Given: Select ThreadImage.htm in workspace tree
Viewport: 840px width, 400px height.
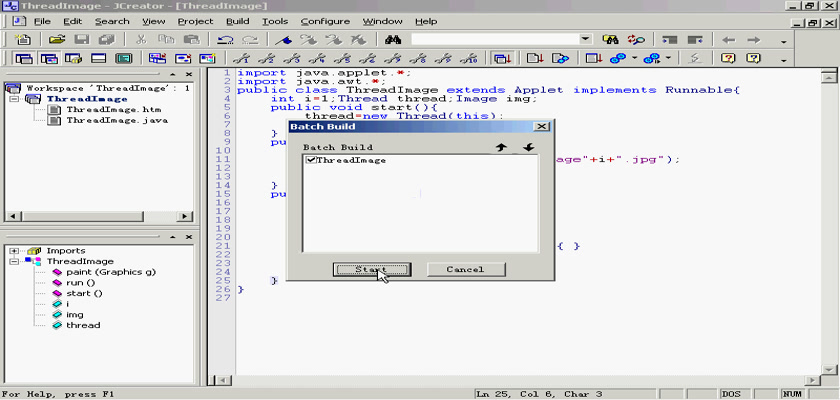Looking at the screenshot, I should pos(114,110).
